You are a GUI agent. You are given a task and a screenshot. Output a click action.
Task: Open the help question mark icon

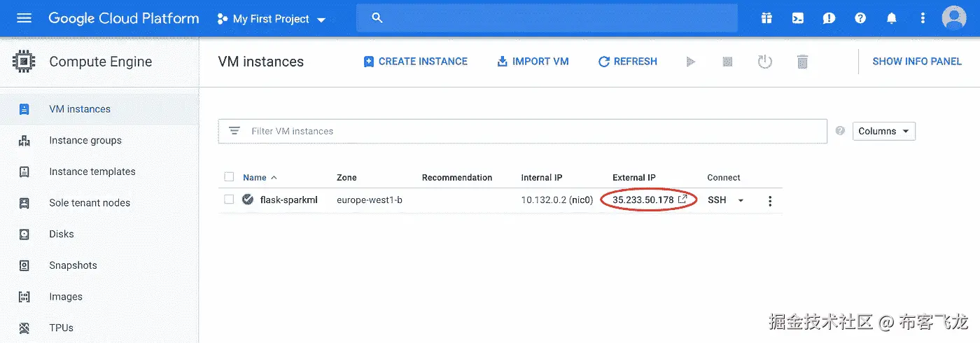[x=860, y=19]
